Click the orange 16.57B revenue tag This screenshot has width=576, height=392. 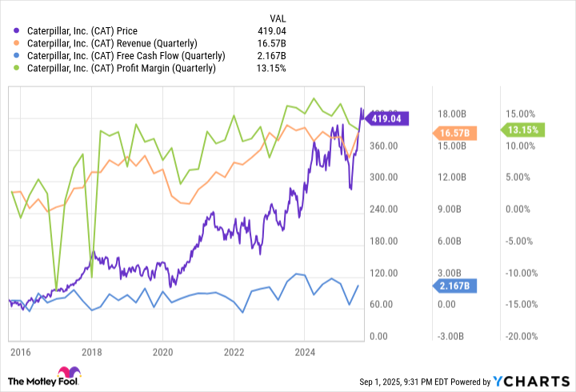(x=454, y=133)
